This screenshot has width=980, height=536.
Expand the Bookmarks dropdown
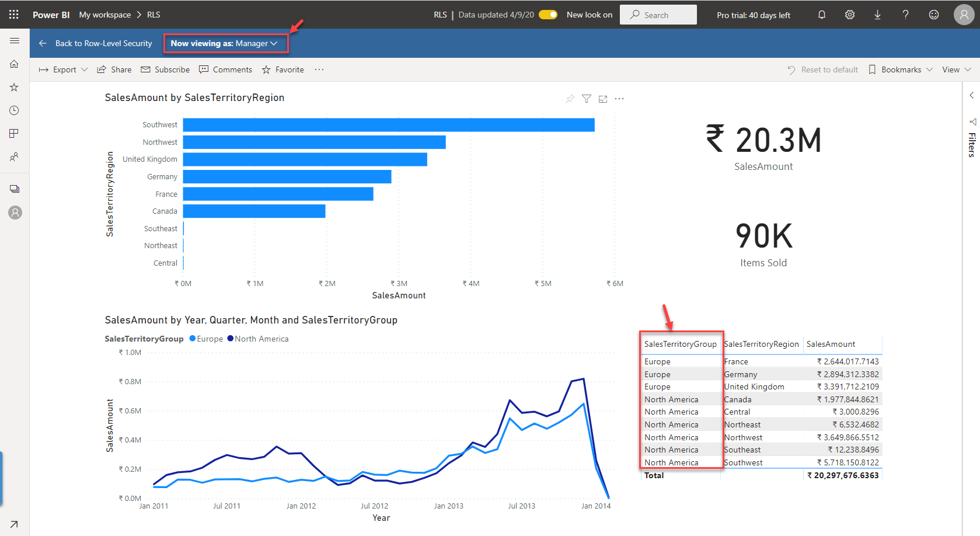(901, 69)
